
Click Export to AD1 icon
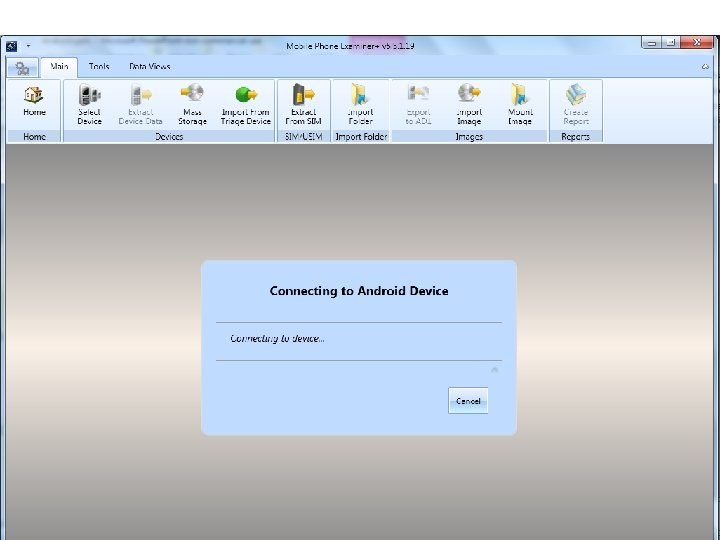pyautogui.click(x=418, y=105)
